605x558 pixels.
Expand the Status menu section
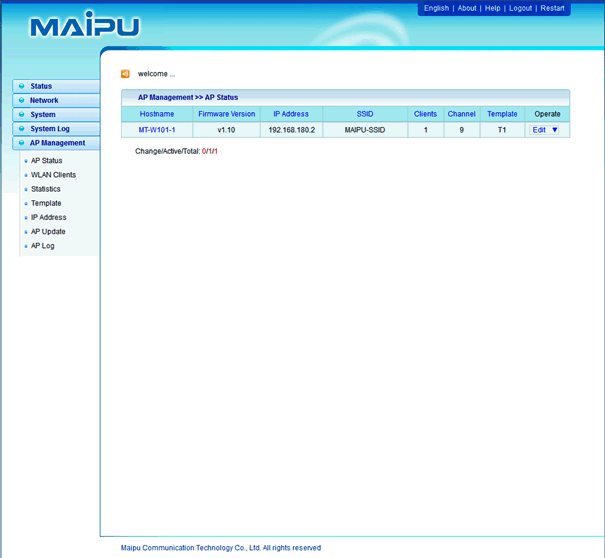coord(56,86)
